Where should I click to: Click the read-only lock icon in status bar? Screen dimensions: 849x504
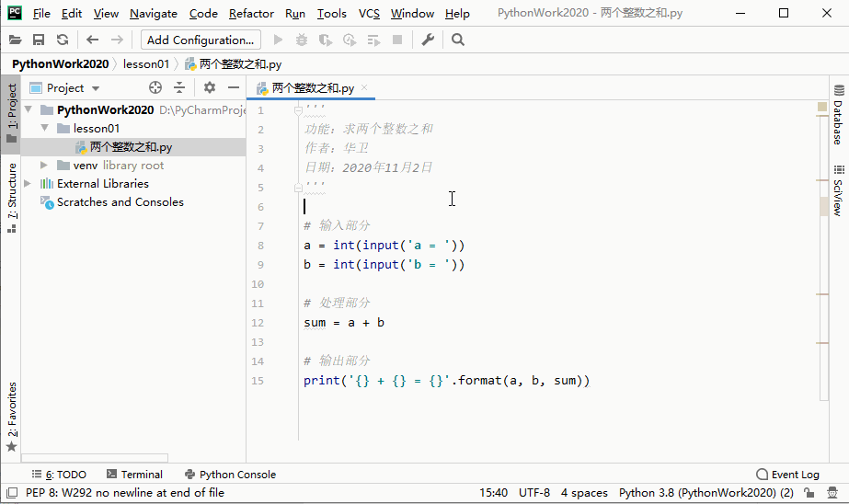(809, 493)
